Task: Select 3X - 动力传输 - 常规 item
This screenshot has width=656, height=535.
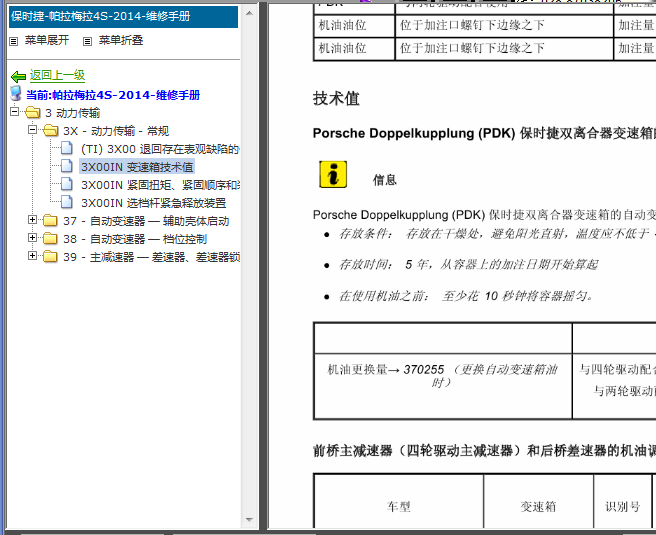Action: pos(116,131)
